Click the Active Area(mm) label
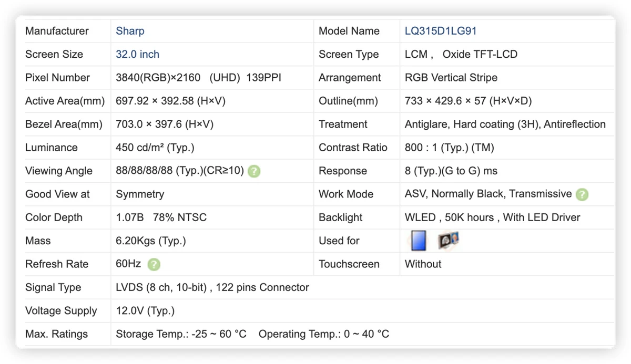 [65, 101]
